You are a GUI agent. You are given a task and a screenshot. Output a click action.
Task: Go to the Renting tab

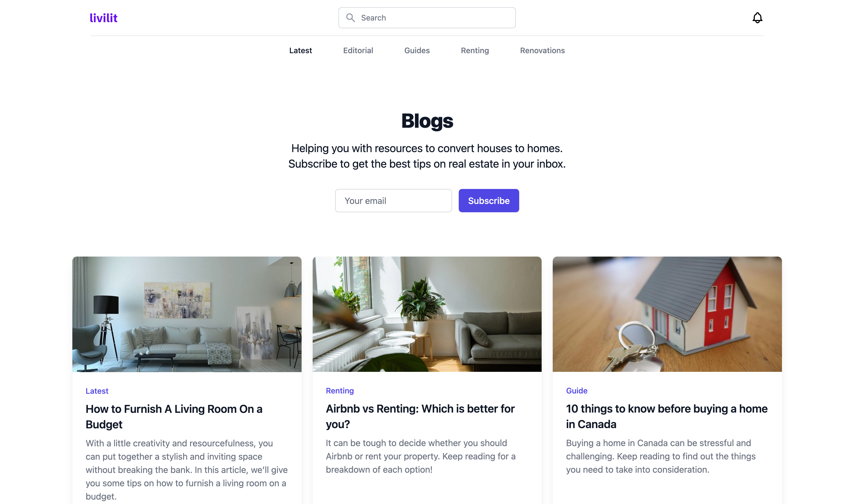(475, 50)
